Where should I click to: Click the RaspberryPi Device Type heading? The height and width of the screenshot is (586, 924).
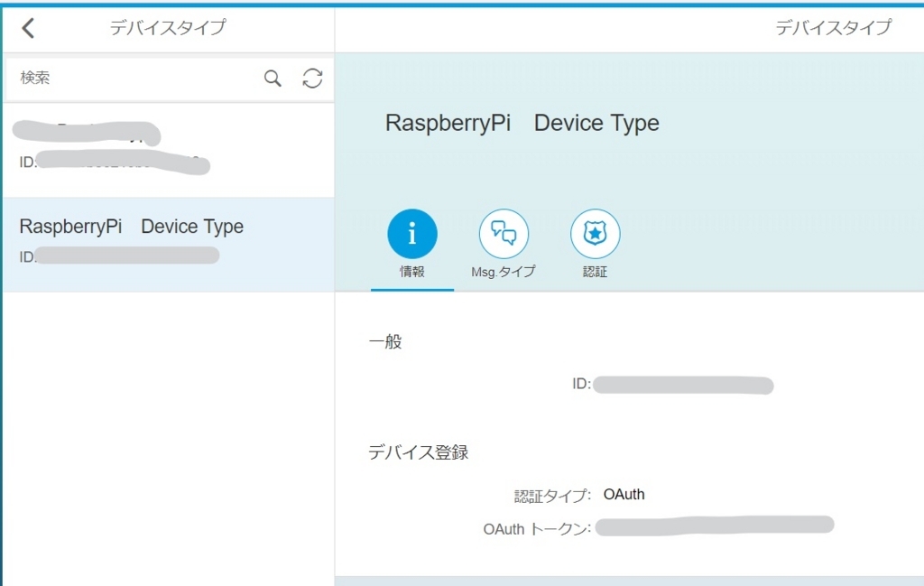pos(522,123)
